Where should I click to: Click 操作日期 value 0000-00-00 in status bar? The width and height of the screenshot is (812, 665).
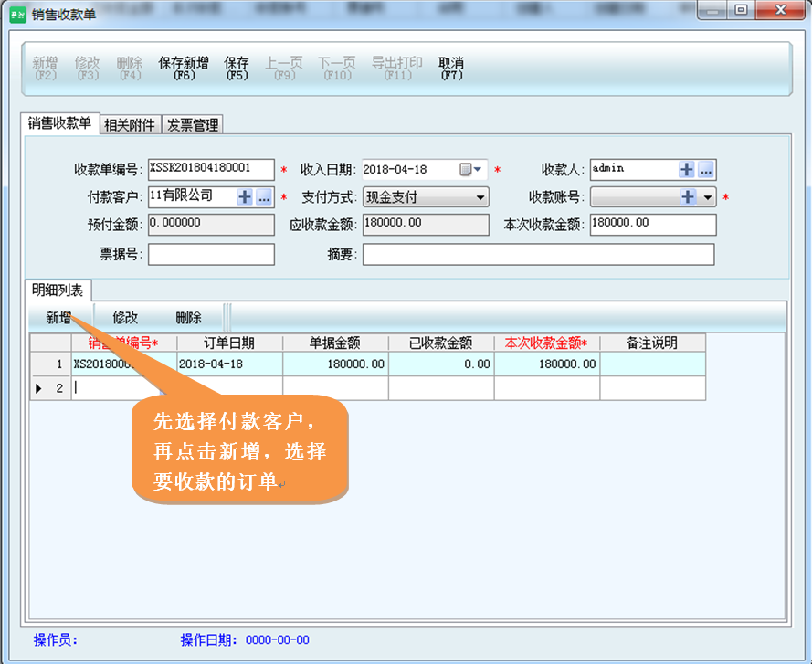click(277, 640)
